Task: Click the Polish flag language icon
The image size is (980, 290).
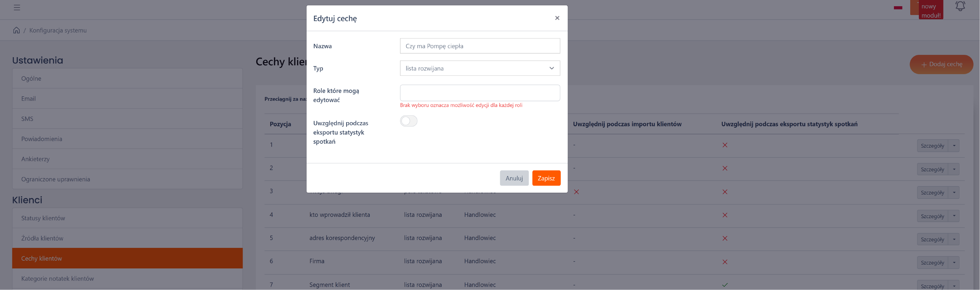Action: point(898,8)
